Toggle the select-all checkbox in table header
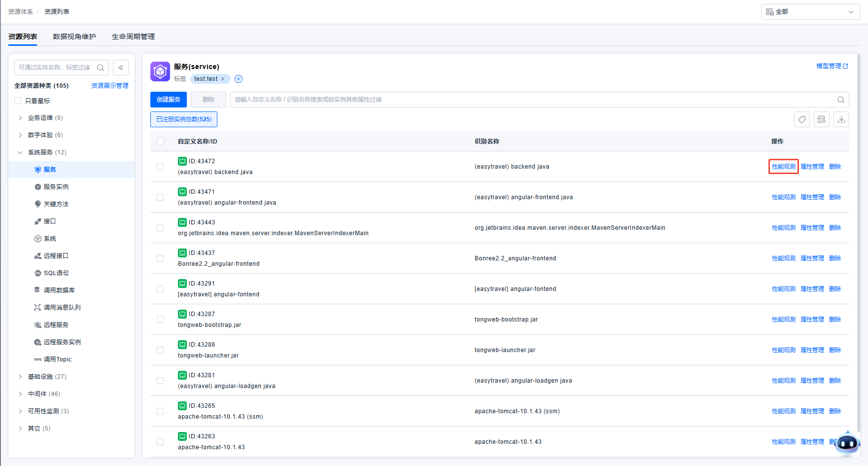 [x=160, y=141]
